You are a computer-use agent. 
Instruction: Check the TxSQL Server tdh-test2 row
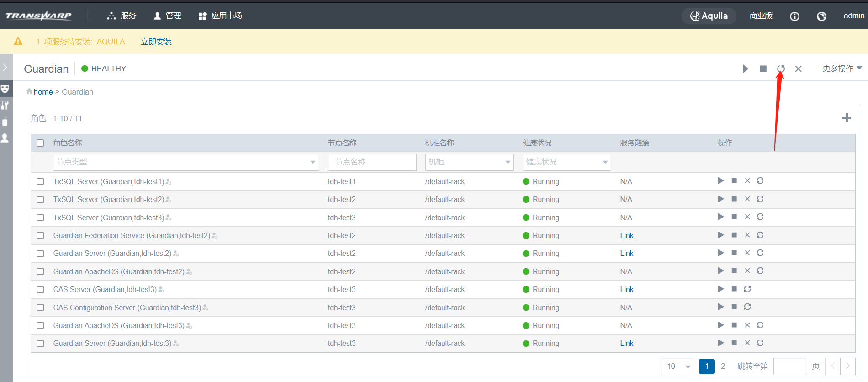(40, 200)
